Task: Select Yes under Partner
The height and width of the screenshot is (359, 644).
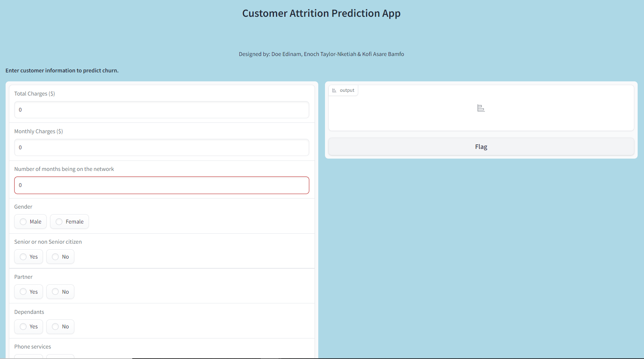Action: (x=28, y=291)
